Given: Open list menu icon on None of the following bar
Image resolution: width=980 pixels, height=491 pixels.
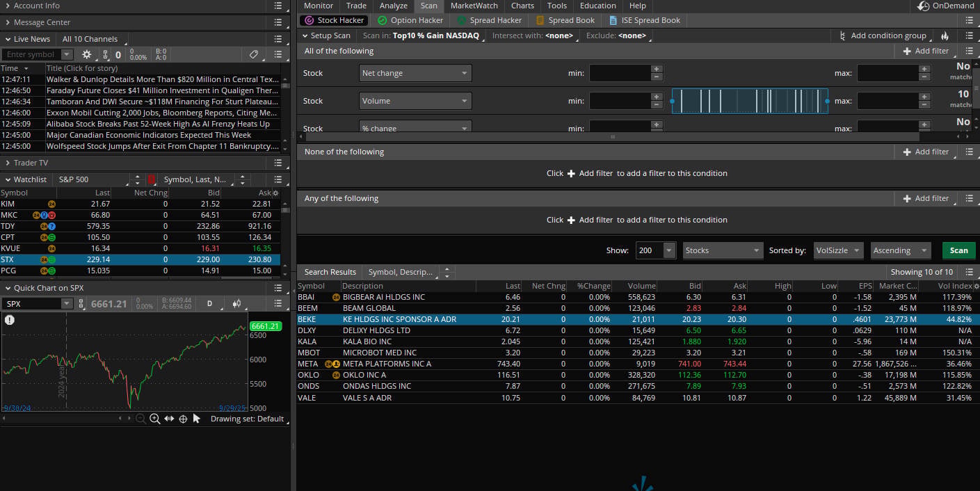Looking at the screenshot, I should 970,152.
